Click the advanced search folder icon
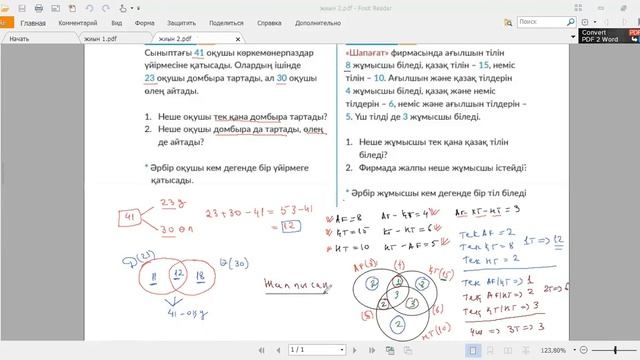Image resolution: width=640 pixels, height=360 pixels. point(508,22)
